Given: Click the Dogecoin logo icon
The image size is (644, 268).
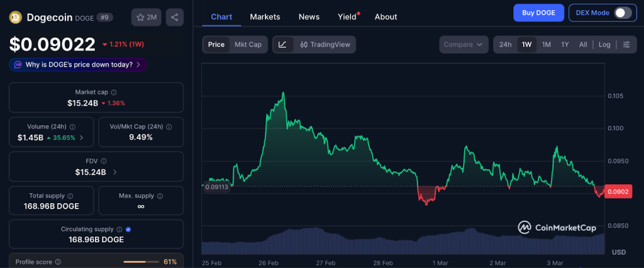Looking at the screenshot, I should pos(16,18).
